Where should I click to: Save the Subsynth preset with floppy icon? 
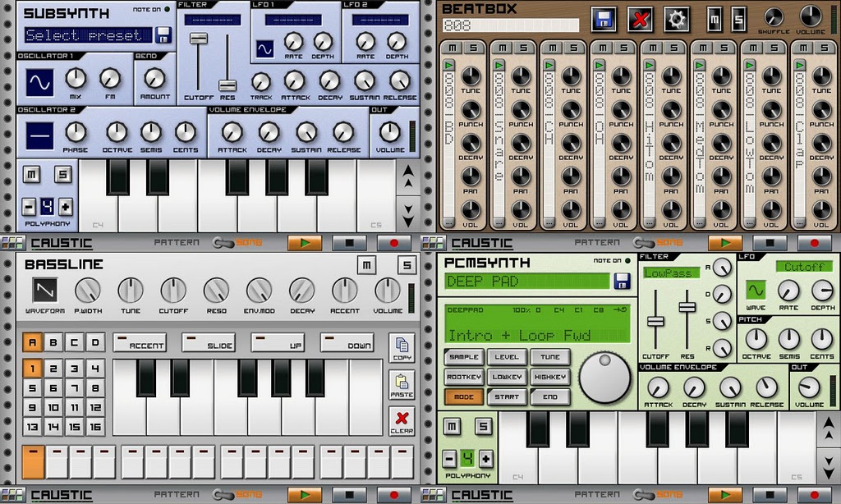tap(163, 34)
